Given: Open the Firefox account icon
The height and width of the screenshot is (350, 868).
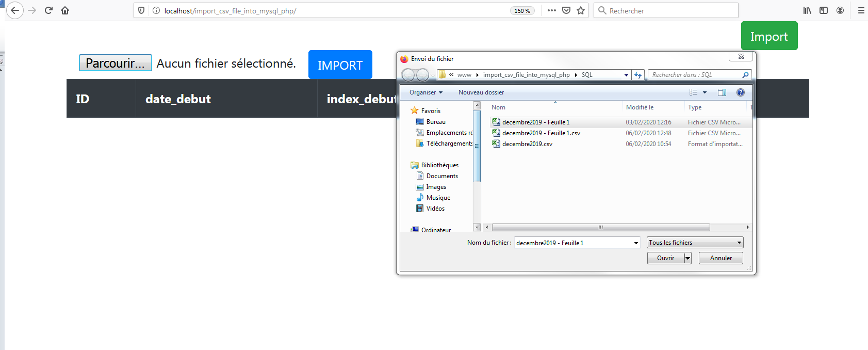Looking at the screenshot, I should [x=840, y=10].
